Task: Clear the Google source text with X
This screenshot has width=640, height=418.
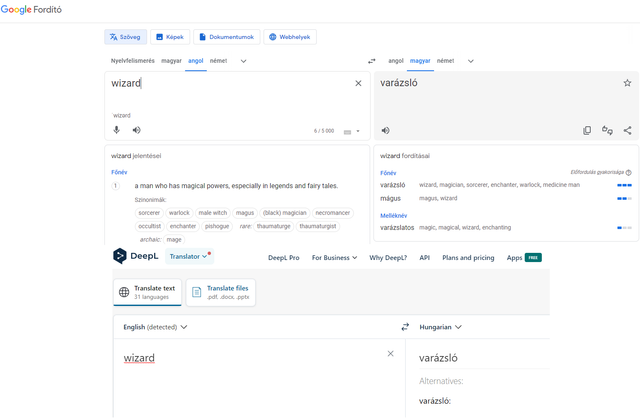Action: pyautogui.click(x=358, y=83)
